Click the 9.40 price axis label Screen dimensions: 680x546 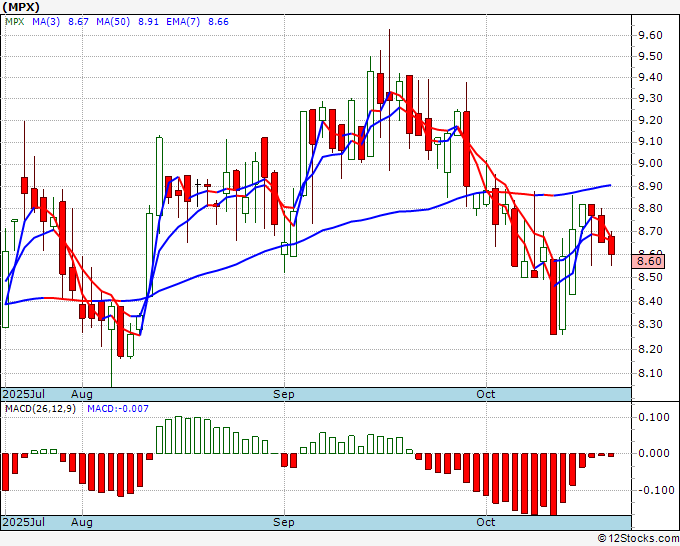tap(650, 78)
